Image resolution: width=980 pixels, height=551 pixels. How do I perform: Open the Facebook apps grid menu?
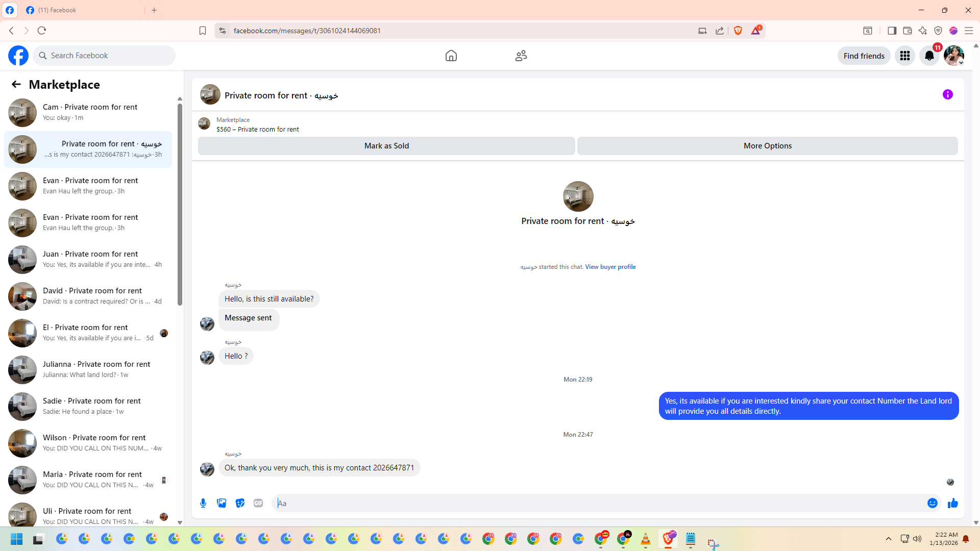904,56
